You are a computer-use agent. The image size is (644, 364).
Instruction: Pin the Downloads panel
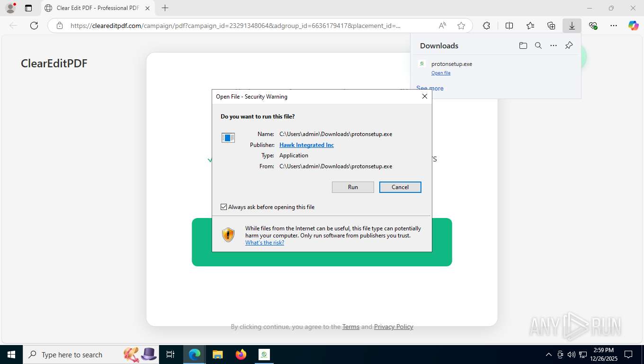569,45
